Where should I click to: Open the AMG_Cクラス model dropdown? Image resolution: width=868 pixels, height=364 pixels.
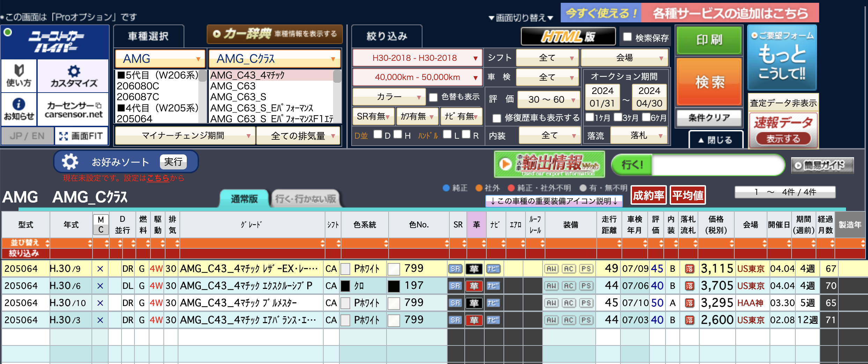tap(274, 59)
